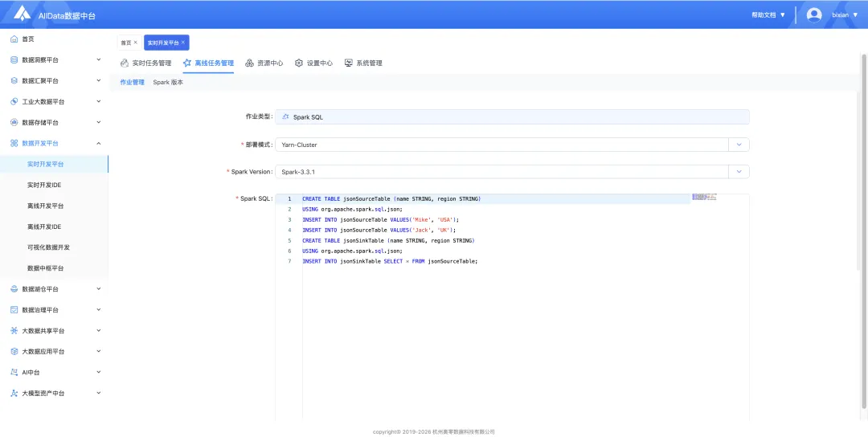This screenshot has height=441, width=868.
Task: Expand the 工业大数据平台 menu chevron
Action: pyautogui.click(x=99, y=102)
